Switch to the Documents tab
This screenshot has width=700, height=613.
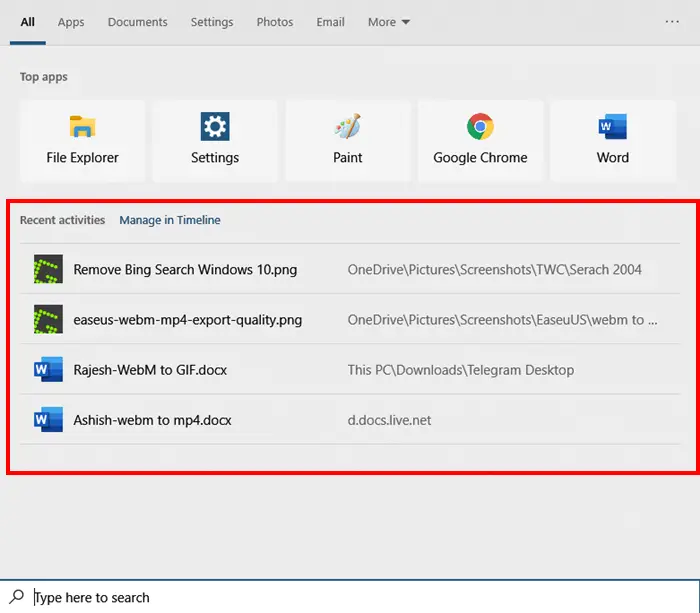click(137, 22)
